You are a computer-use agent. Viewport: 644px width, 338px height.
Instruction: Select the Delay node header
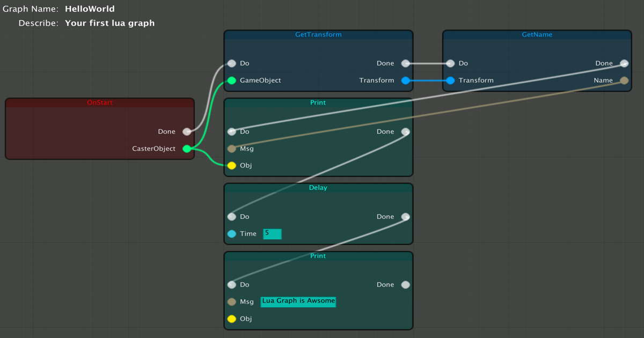click(x=318, y=188)
